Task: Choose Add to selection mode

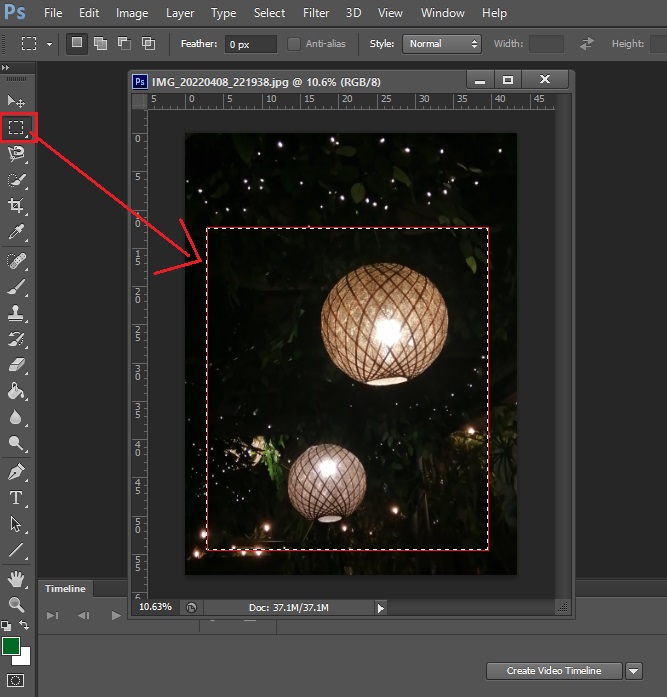Action: click(x=100, y=44)
